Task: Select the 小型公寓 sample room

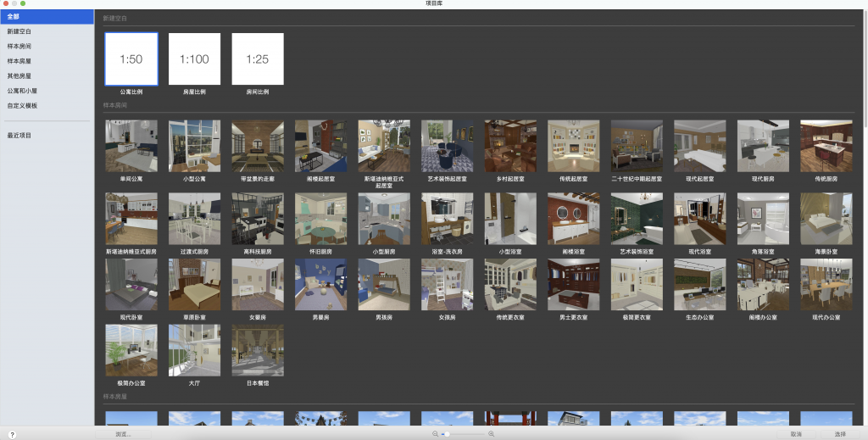Action: 194,146
